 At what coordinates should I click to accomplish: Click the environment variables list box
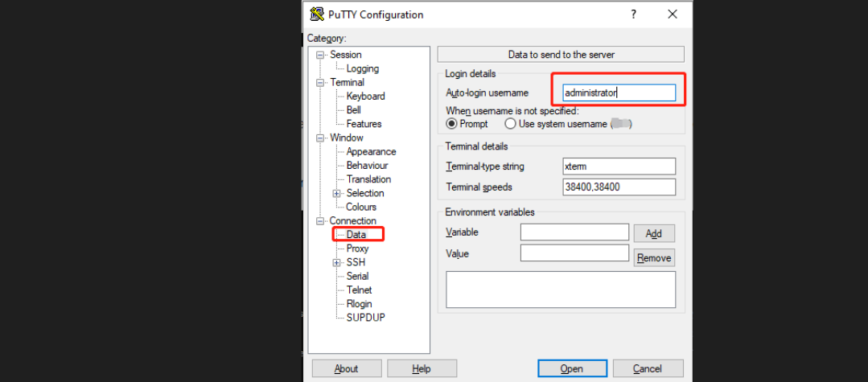(561, 290)
